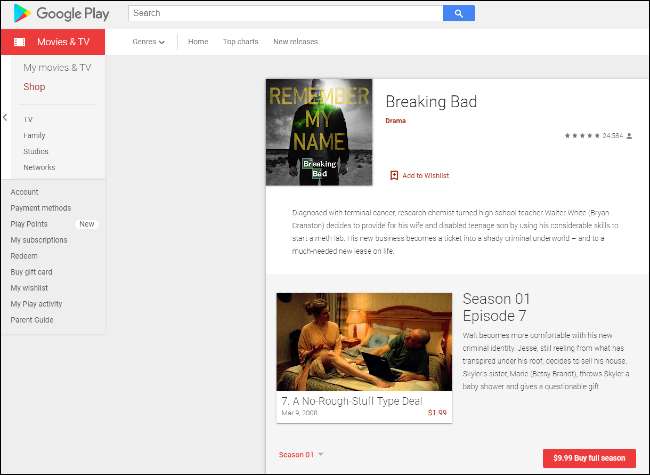Click Buy gift card link

tap(32, 272)
